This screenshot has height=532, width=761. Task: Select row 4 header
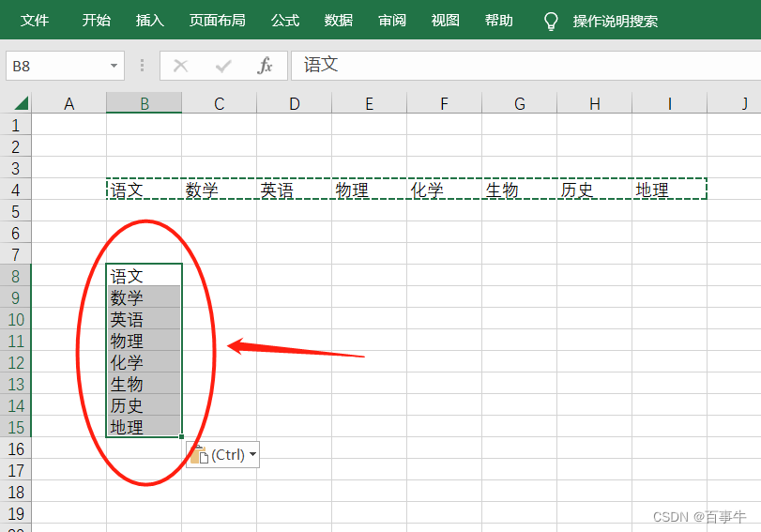16,190
